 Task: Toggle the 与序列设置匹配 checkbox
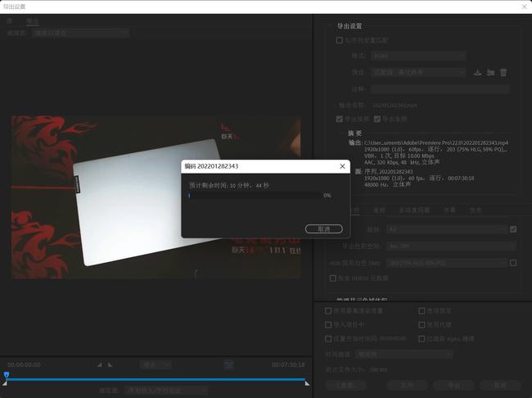pos(340,40)
